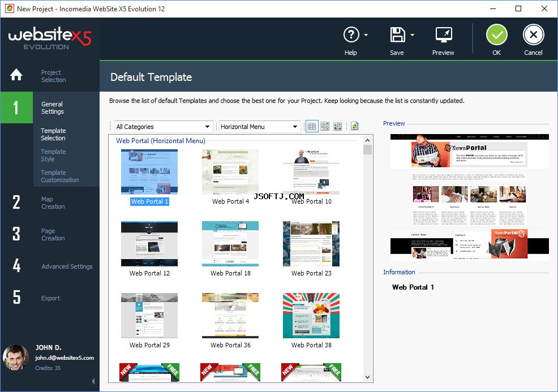Viewport: 558px width, 392px height.
Task: Pick the Web Portal 38 template
Action: tap(311, 316)
